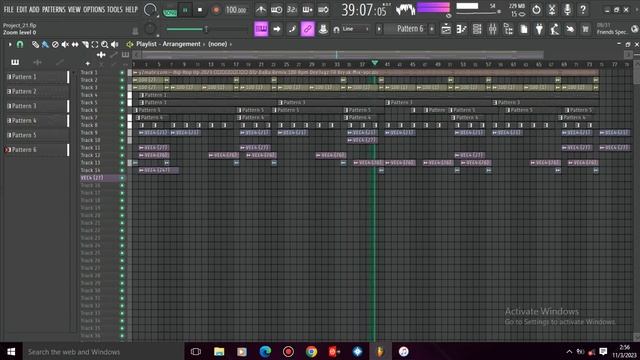Image resolution: width=640 pixels, height=360 pixels.
Task: Open the OPTIONS menu
Action: tap(94, 9)
